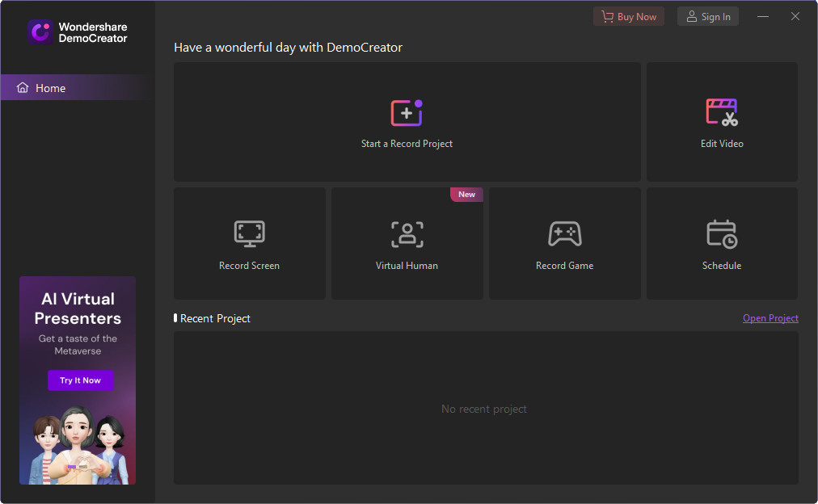Image resolution: width=818 pixels, height=504 pixels.
Task: Launch the Record Screen monitor tile
Action: [250, 243]
